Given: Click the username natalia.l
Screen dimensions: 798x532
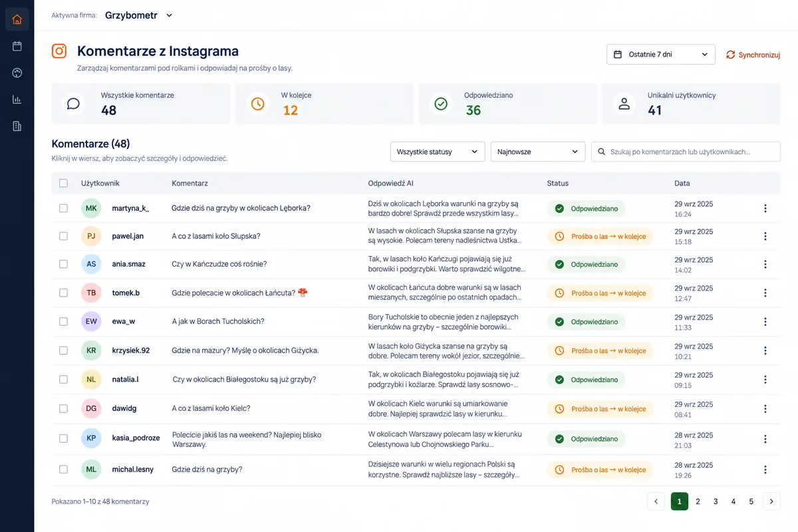Looking at the screenshot, I should tap(125, 380).
